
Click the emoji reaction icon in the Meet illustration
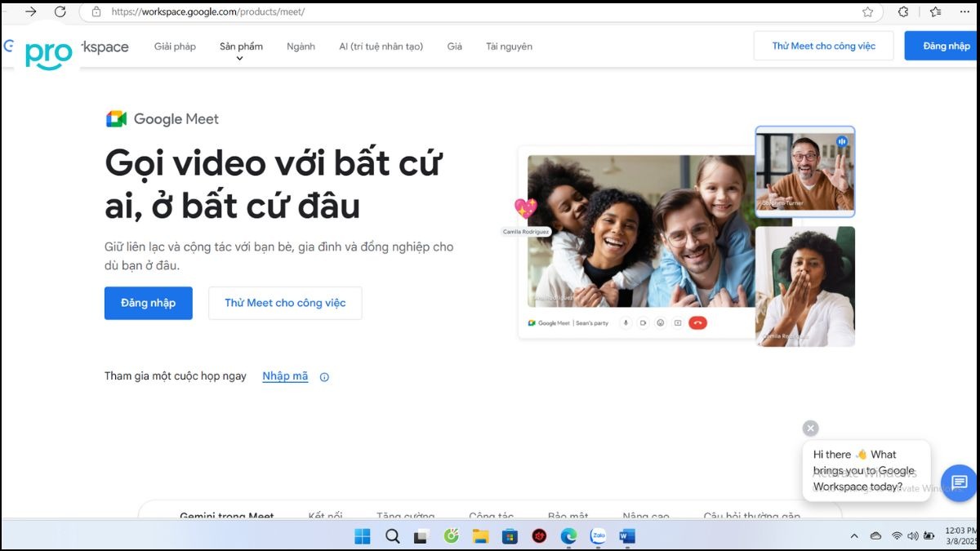pyautogui.click(x=661, y=322)
